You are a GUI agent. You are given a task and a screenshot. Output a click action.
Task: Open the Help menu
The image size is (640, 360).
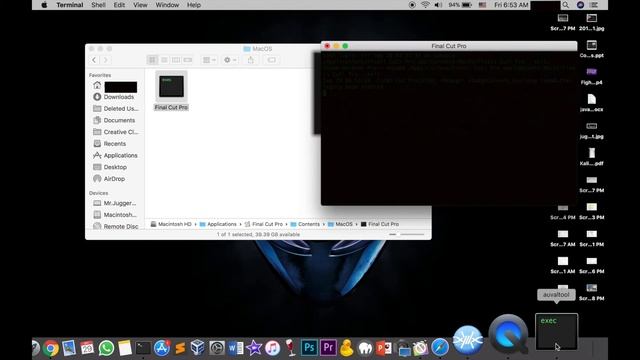coord(193,5)
